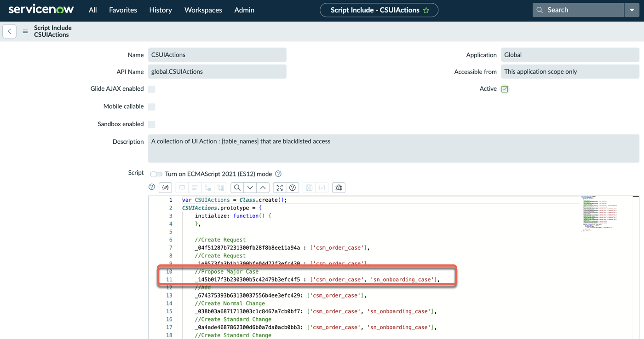
Task: Enable Glide AJAX enabled checkbox
Action: (152, 89)
